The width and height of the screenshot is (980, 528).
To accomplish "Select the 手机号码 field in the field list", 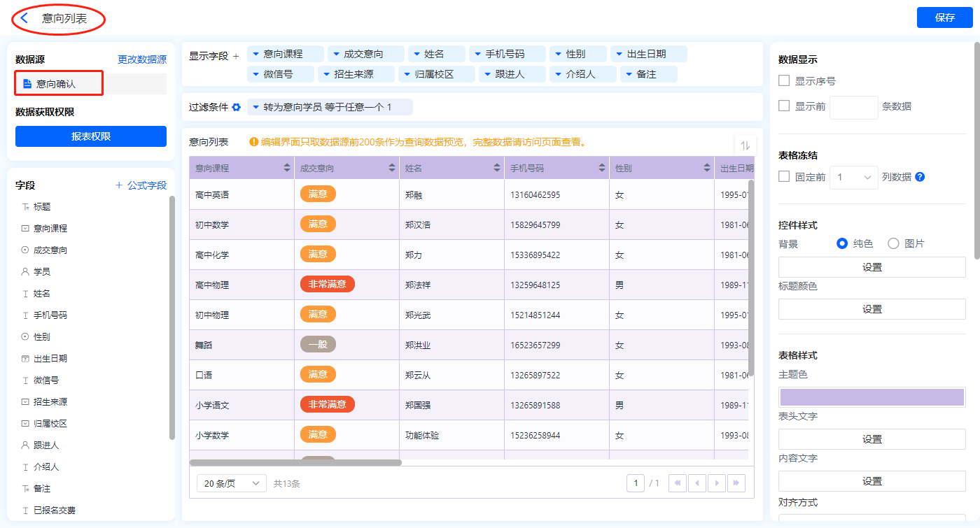I will point(50,315).
